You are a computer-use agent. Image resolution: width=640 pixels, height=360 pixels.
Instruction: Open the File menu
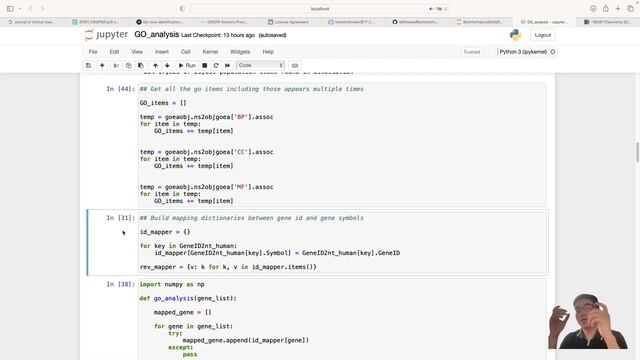tap(93, 52)
